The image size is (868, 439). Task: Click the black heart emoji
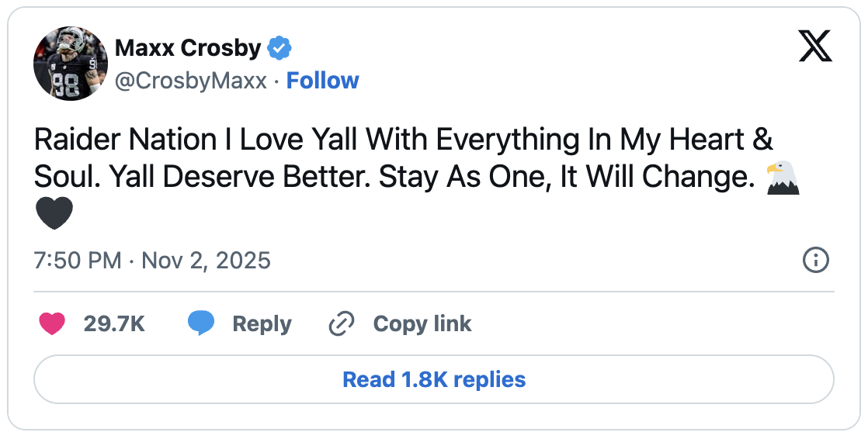(x=54, y=213)
